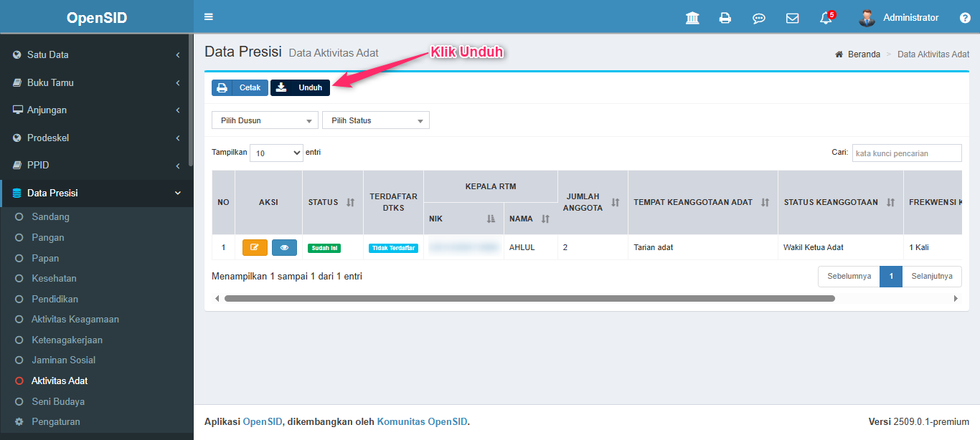Click the printer icon in top bar

tap(725, 18)
